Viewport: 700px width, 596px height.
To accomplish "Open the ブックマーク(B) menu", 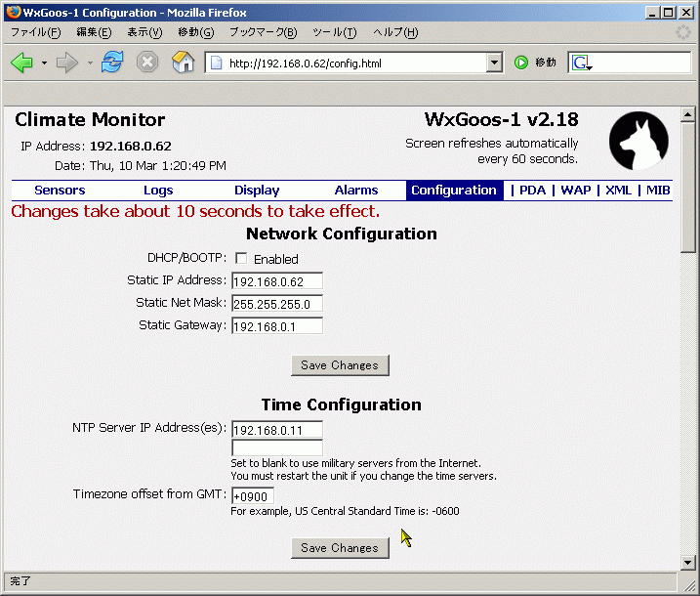I will coord(263,32).
